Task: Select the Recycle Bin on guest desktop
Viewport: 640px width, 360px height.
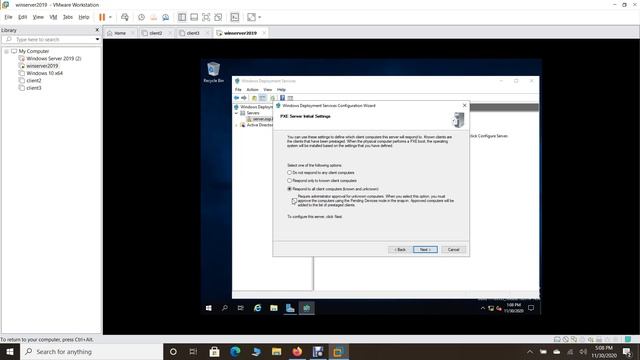Action: point(213,73)
